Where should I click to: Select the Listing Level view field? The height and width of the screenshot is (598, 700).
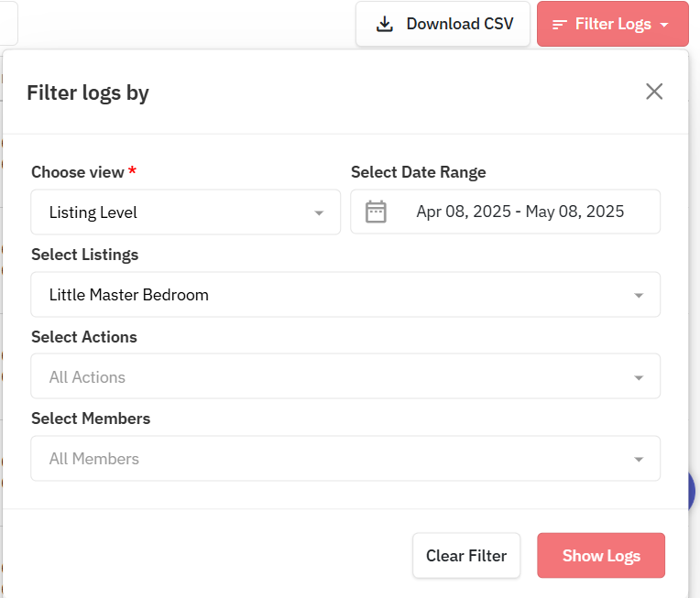(x=186, y=212)
